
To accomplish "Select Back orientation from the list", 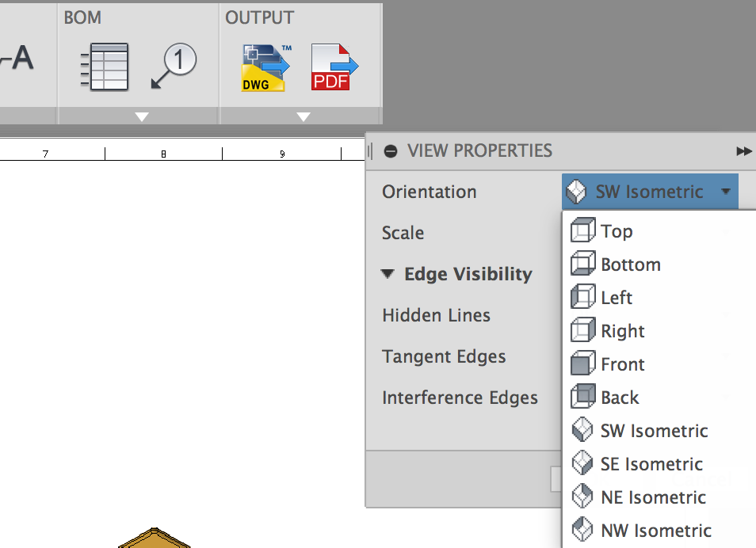I will click(x=659, y=398).
